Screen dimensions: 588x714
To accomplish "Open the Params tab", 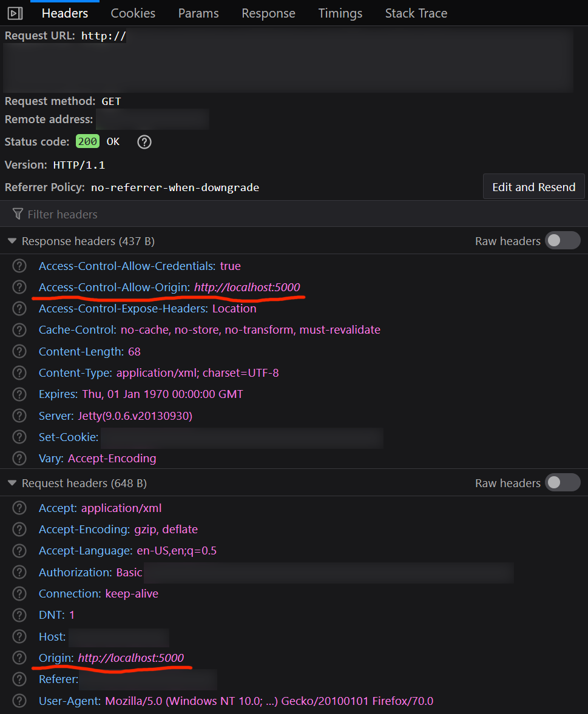I will (198, 13).
